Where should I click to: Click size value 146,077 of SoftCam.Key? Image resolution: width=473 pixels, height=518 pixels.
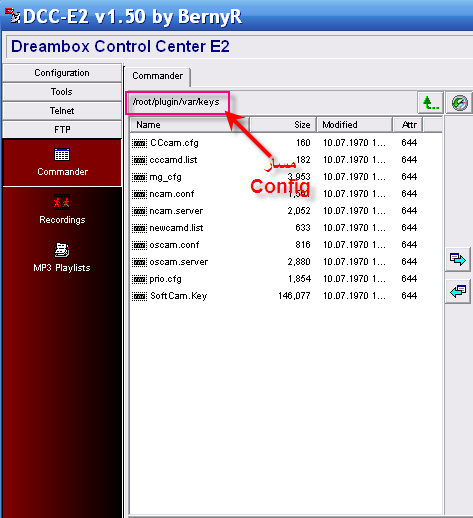pos(294,296)
